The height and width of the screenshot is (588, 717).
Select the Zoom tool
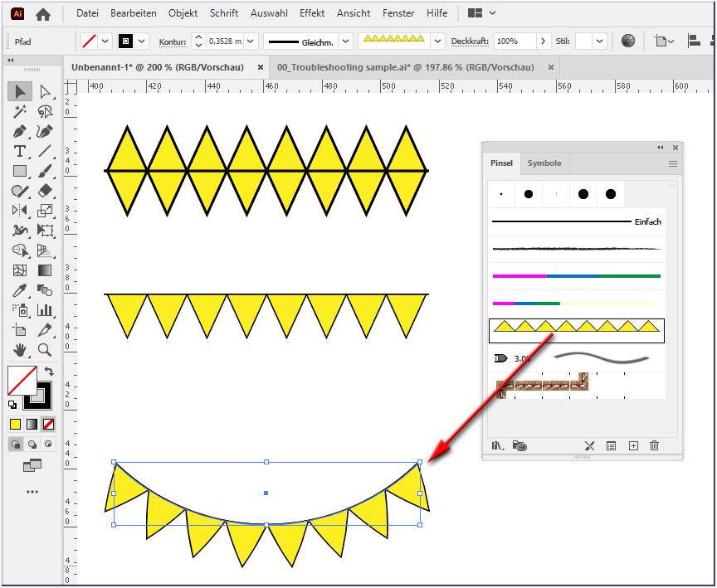[46, 350]
